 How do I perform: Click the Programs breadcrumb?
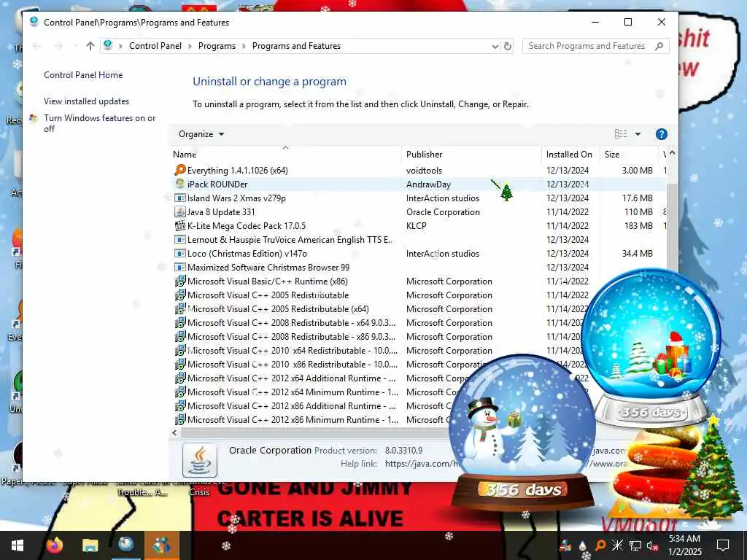[217, 46]
